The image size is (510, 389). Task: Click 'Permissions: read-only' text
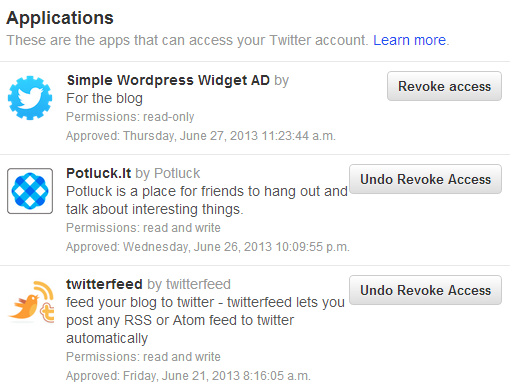pos(130,117)
